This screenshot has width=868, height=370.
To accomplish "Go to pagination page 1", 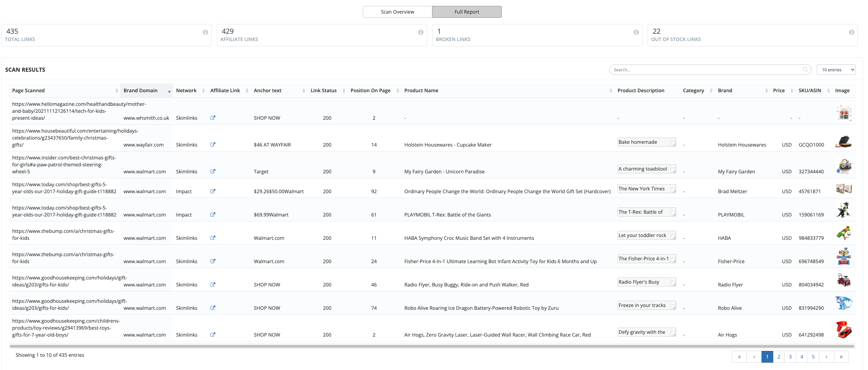I will [767, 357].
